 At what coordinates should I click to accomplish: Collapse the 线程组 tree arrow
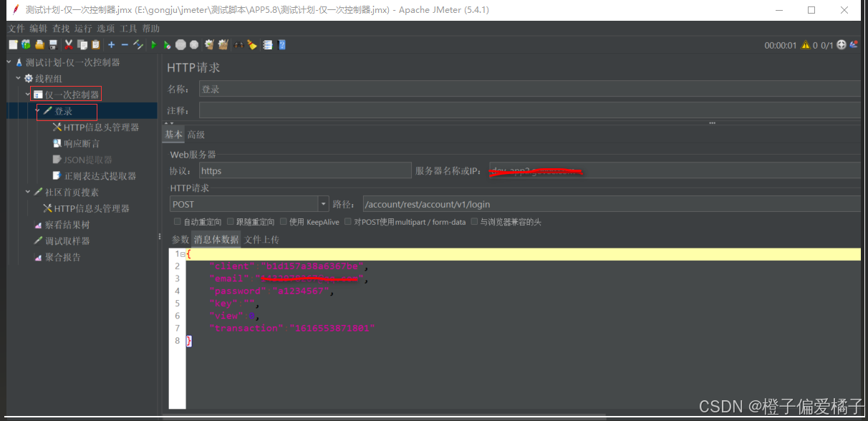coord(19,78)
